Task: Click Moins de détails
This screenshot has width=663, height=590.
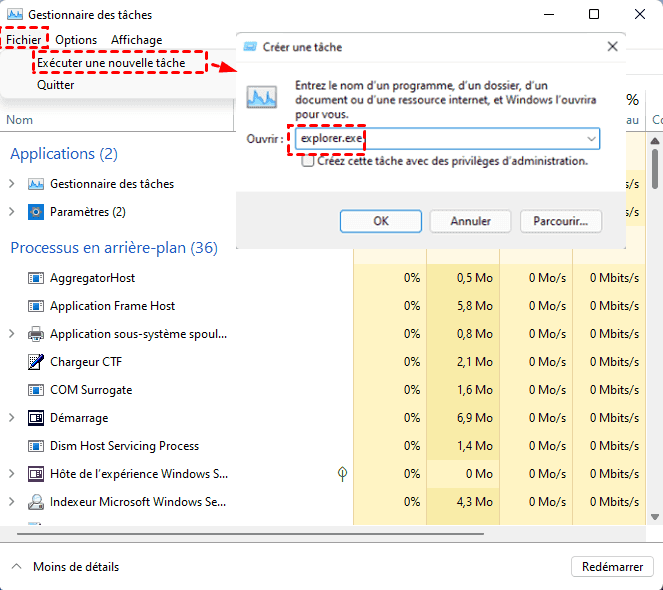Action: pos(76,567)
